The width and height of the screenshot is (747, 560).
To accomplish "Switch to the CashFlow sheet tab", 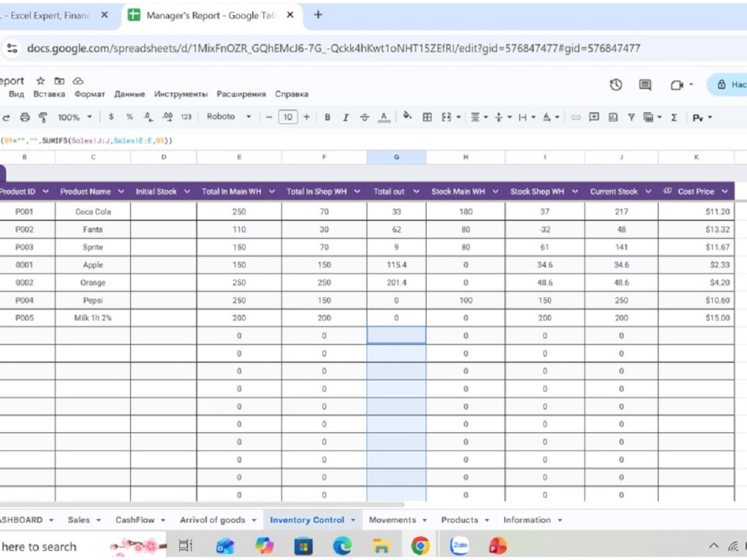I will coord(134,520).
